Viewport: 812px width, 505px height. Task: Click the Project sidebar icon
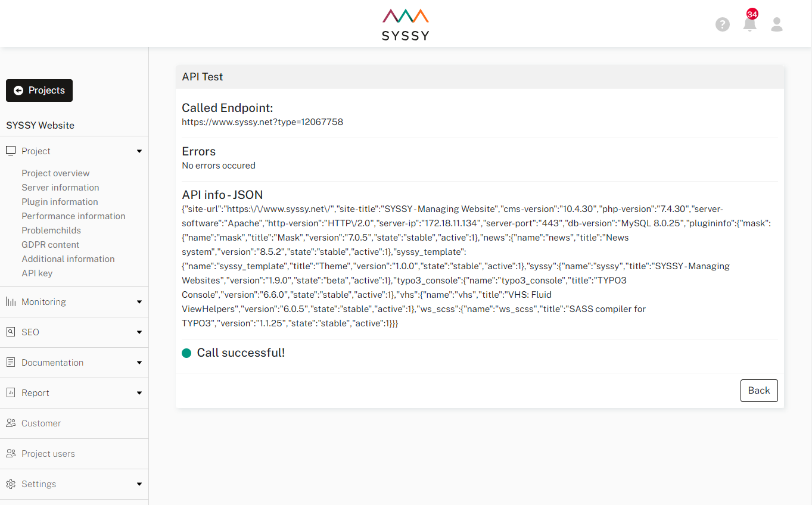click(10, 151)
